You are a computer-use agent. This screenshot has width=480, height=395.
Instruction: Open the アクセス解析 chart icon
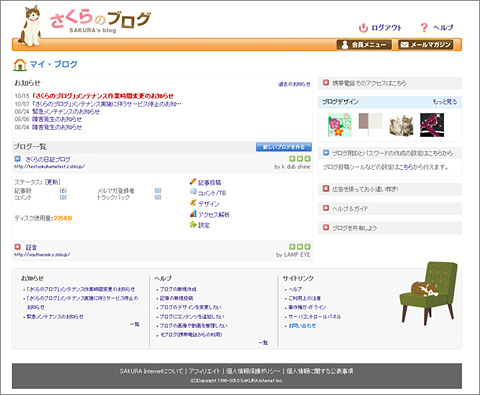coord(193,214)
